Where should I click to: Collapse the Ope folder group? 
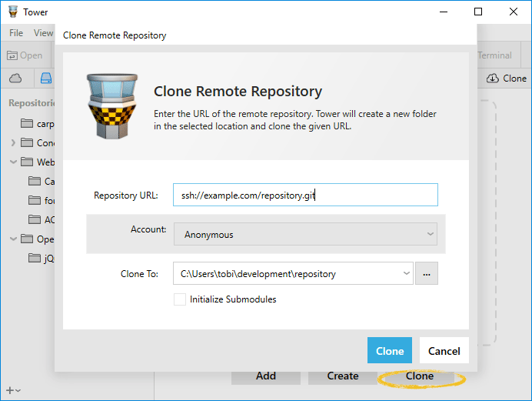point(13,239)
